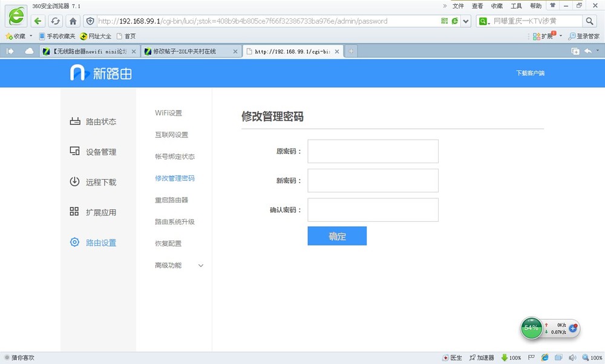Select 修改管理密码 submenu item
The height and width of the screenshot is (364, 605).
[x=175, y=178]
